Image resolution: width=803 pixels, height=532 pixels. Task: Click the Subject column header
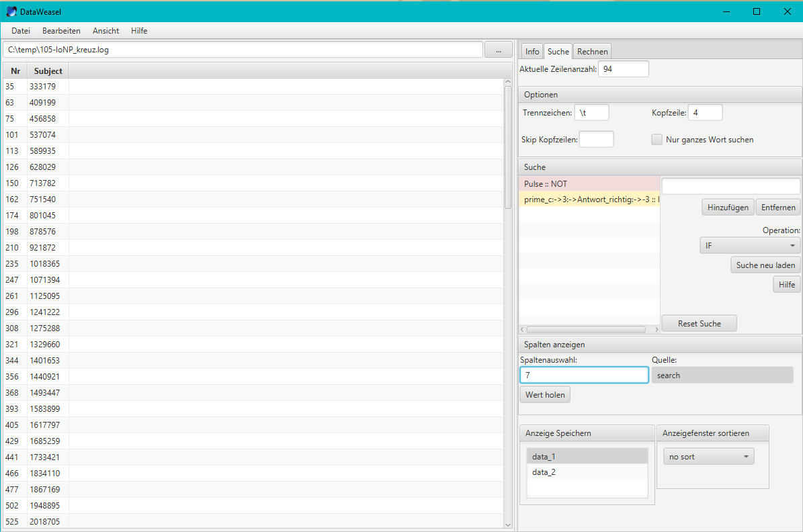click(x=48, y=71)
